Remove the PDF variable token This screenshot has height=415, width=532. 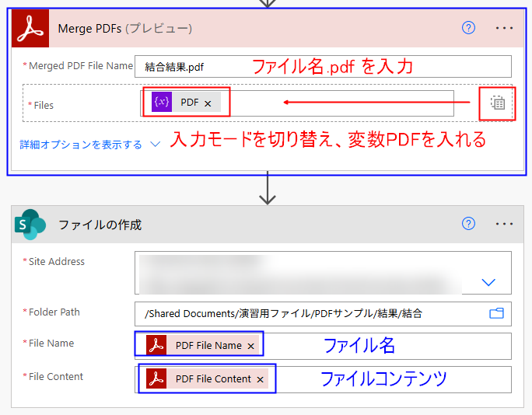208,103
